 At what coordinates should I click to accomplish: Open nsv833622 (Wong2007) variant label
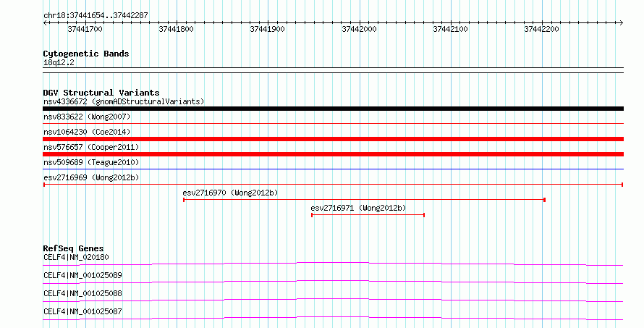pyautogui.click(x=87, y=117)
